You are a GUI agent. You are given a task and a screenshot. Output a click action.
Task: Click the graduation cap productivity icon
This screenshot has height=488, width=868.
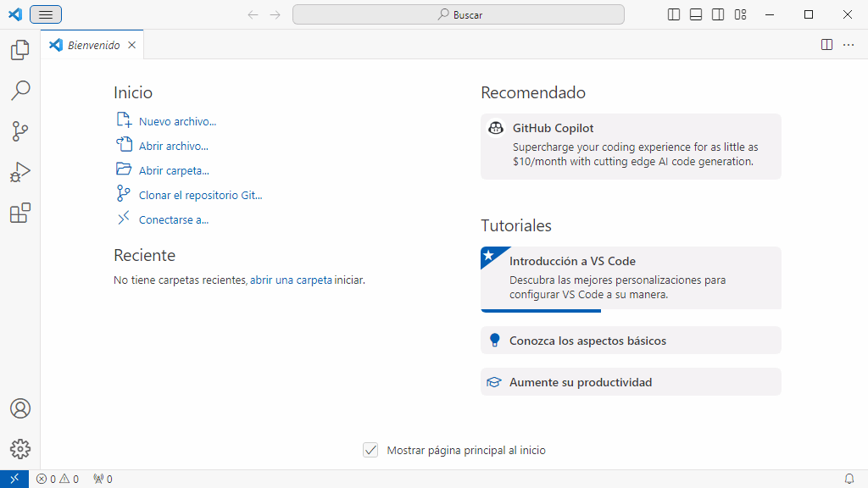(x=494, y=382)
